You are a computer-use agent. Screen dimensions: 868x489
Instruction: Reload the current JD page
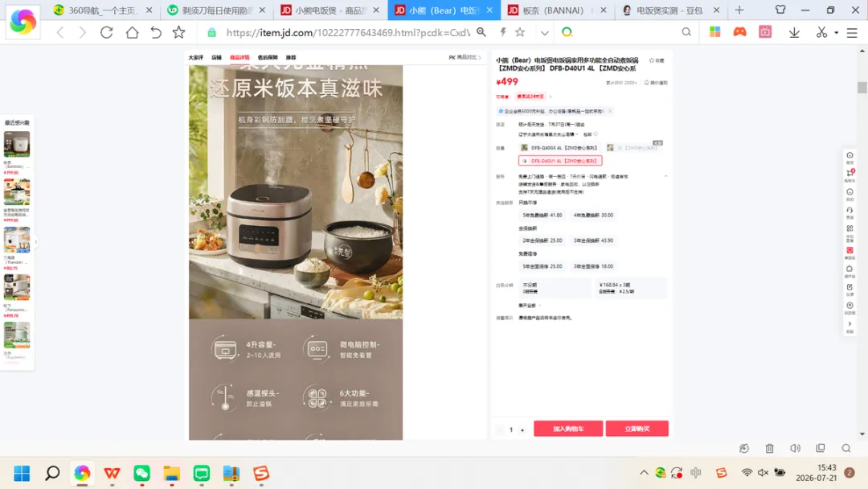106,33
